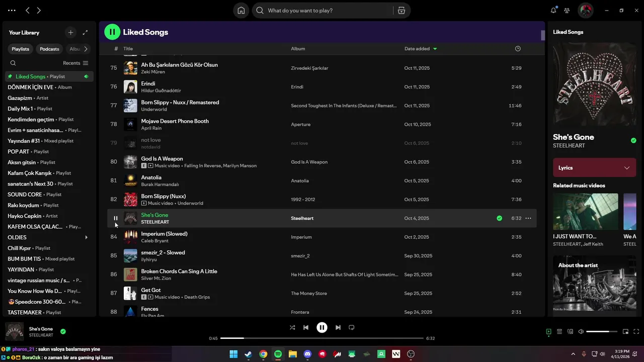Seek in the playback progress bar
644x362 pixels.
click(x=322, y=338)
